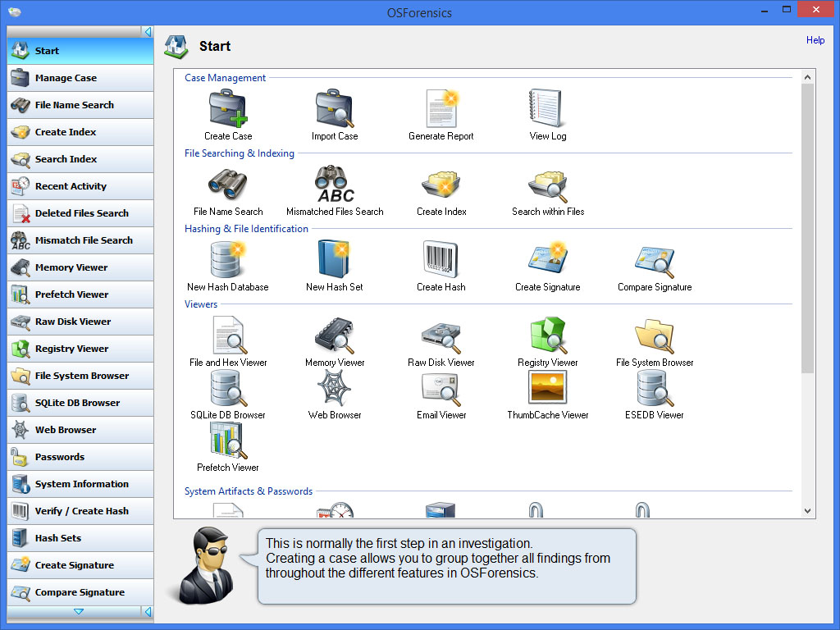This screenshot has height=630, width=840.
Task: Open Prefetch Viewer icon in Viewers section
Action: (228, 441)
